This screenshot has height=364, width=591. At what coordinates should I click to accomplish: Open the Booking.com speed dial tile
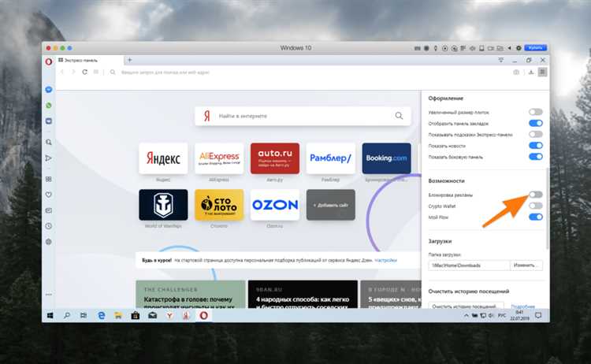(386, 158)
